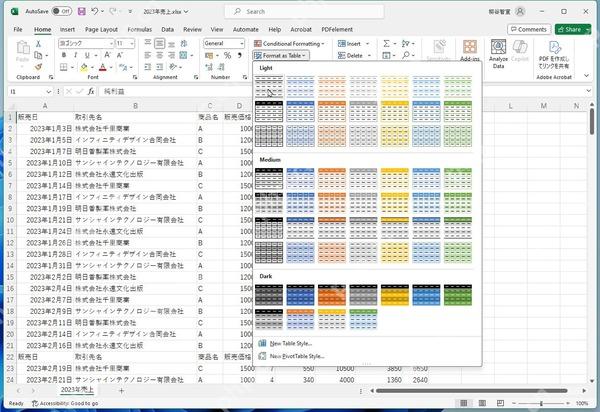Toggle Top Align alignment
The image size is (600, 412).
(x=148, y=44)
